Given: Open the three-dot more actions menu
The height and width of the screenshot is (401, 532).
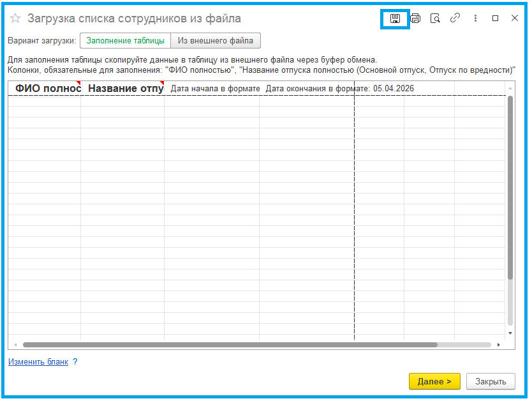Looking at the screenshot, I should click(x=475, y=19).
